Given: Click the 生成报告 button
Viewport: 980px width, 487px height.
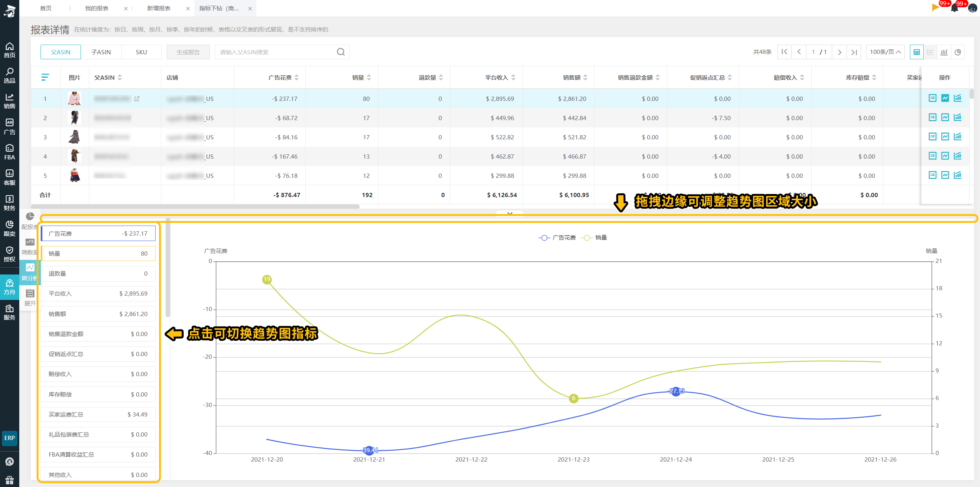Looking at the screenshot, I should click(x=188, y=52).
